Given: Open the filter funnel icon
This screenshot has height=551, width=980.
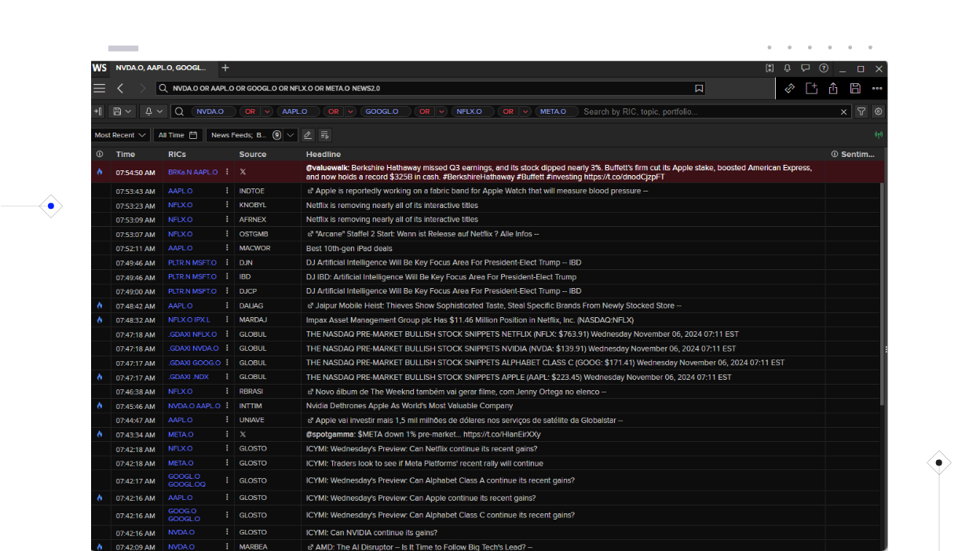Looking at the screenshot, I should click(x=861, y=111).
